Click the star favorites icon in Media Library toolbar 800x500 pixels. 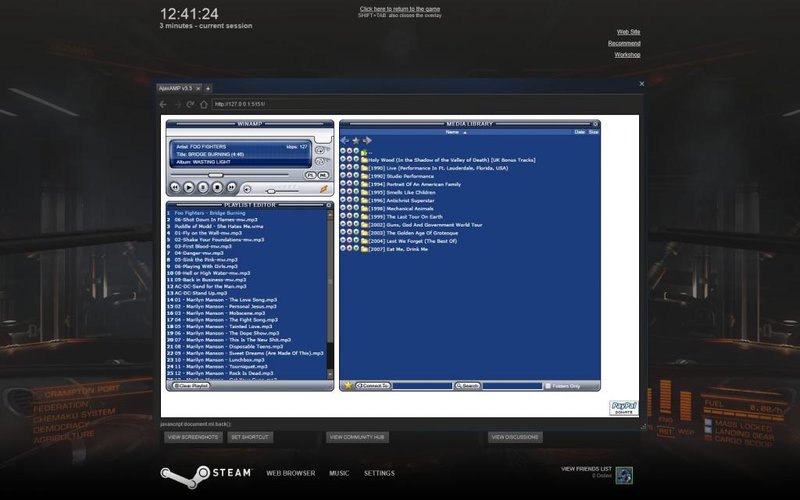pos(356,140)
